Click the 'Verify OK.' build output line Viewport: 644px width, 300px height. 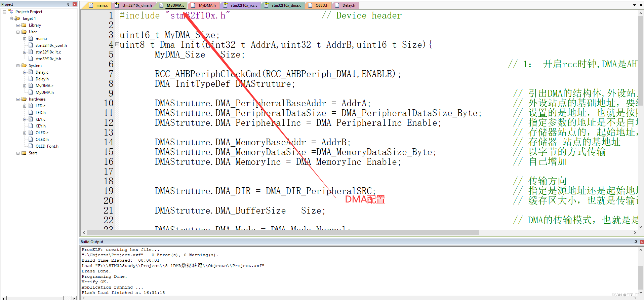point(95,282)
